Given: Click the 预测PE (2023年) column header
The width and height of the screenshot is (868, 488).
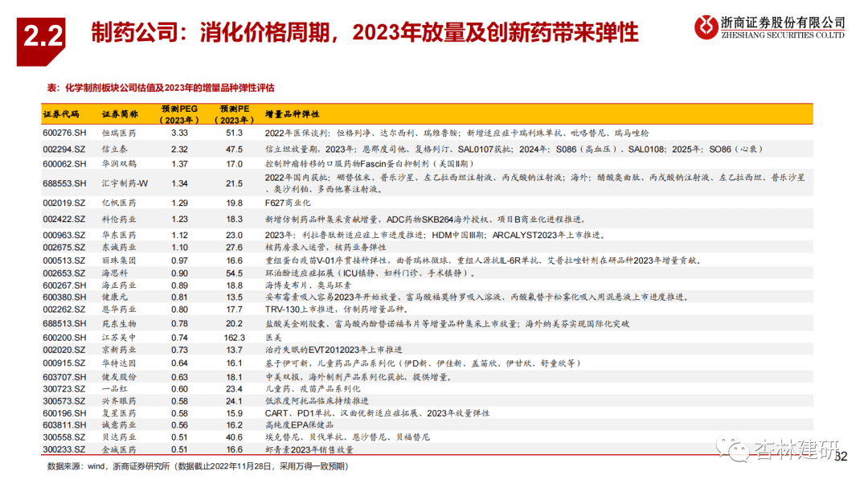Looking at the screenshot, I should [x=234, y=114].
